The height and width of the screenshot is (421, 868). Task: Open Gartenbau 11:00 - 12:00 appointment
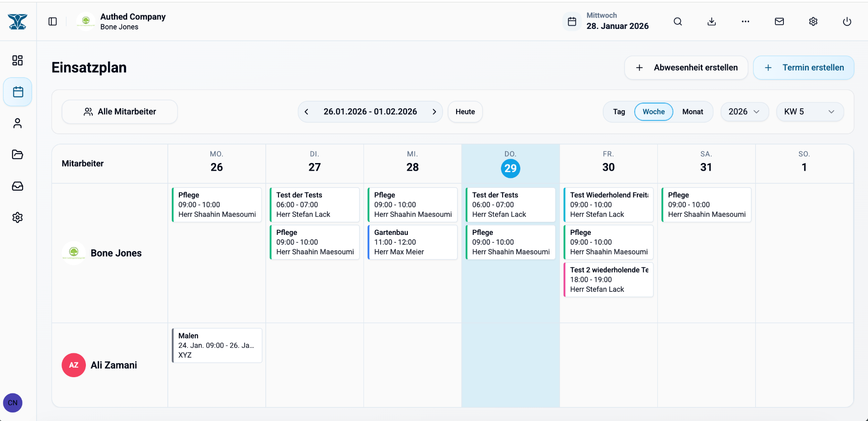[x=413, y=242]
